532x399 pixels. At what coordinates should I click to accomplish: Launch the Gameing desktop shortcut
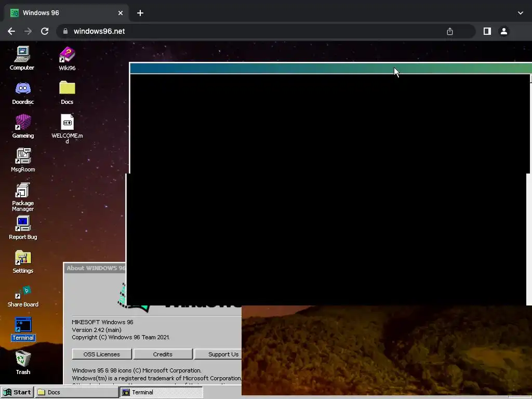23,126
